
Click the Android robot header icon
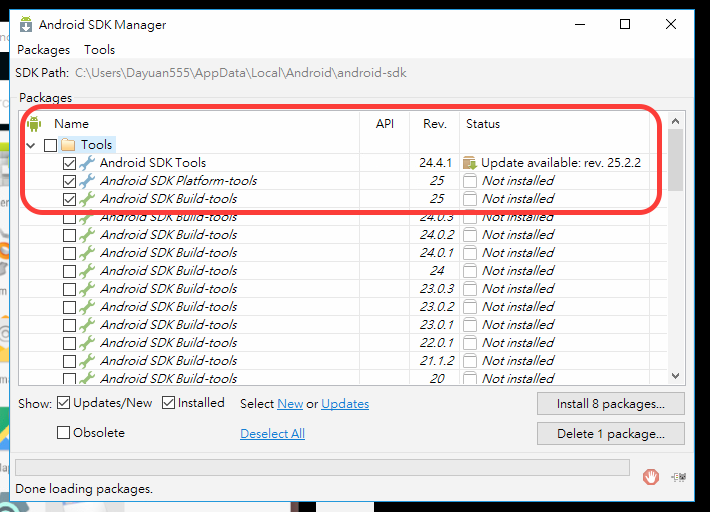tap(34, 124)
